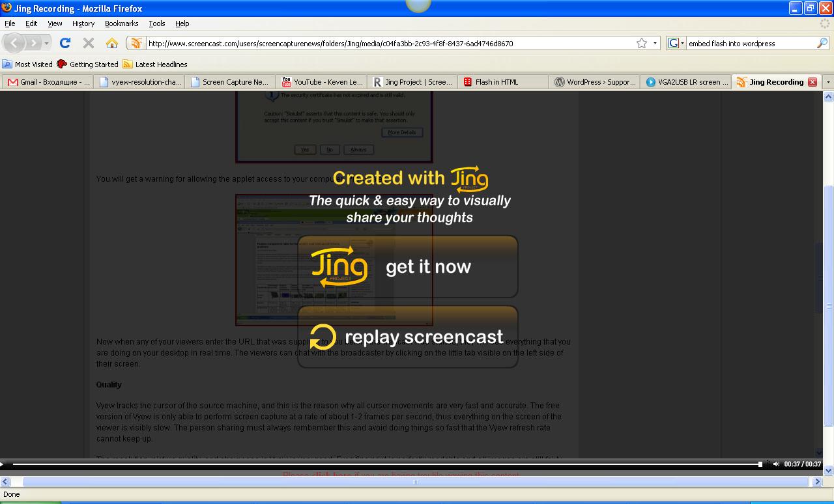
Task: Click the Jing get it now button
Action: [x=408, y=267]
